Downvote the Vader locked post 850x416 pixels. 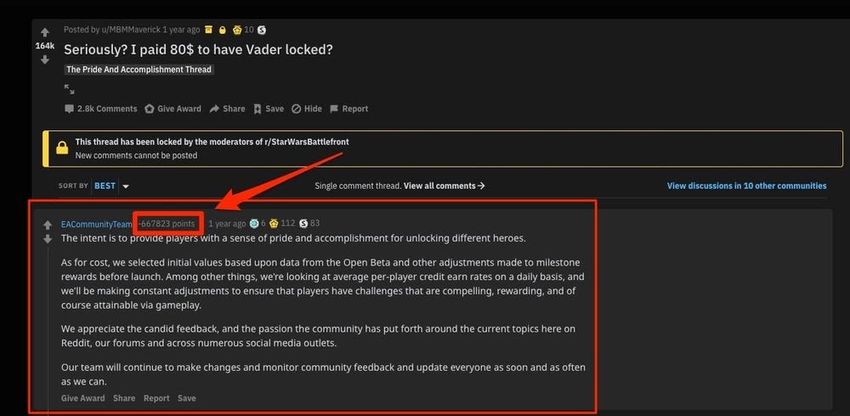(45, 60)
